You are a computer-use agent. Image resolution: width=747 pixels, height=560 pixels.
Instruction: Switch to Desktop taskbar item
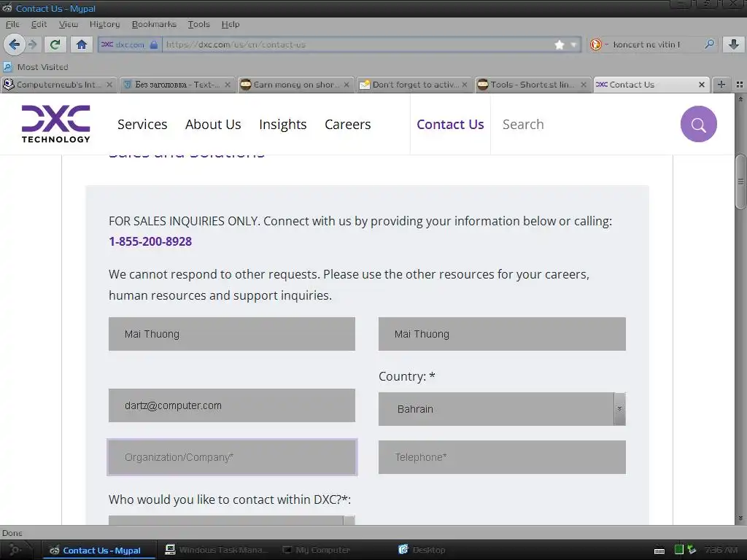click(x=422, y=550)
